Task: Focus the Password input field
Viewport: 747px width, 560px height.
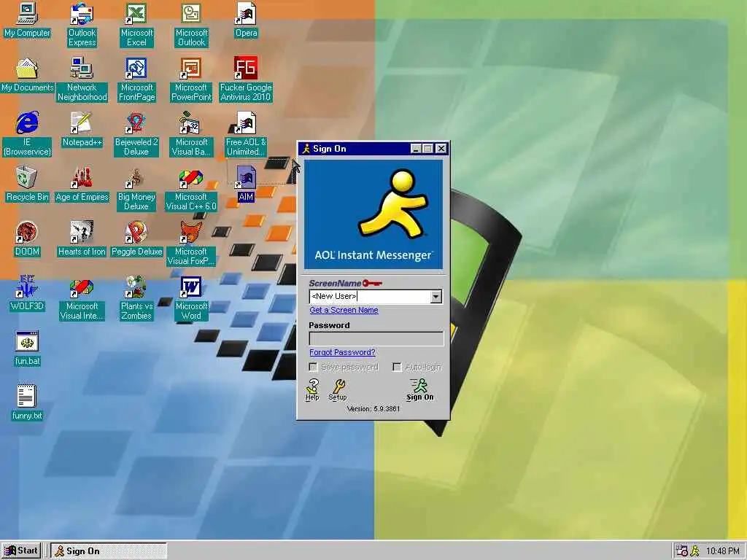Action: pyautogui.click(x=376, y=338)
